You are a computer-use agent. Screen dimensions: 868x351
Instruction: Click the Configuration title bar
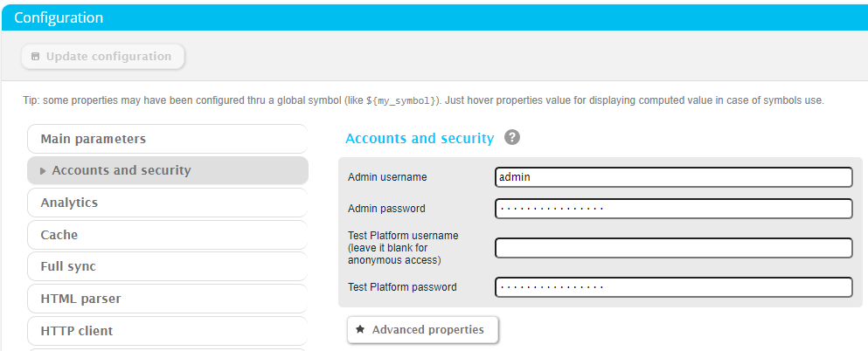tap(434, 17)
